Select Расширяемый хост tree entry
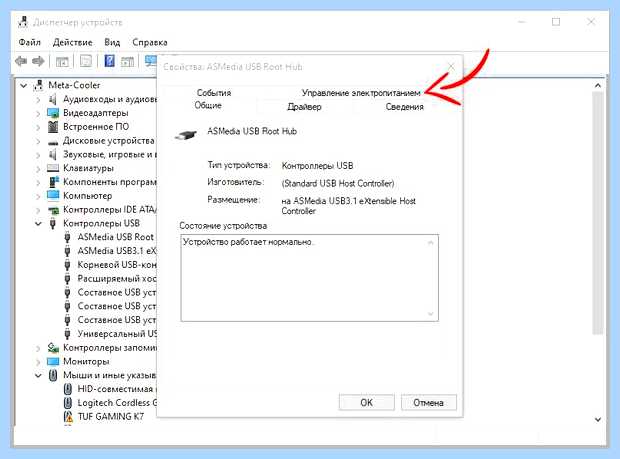Screen dimensions: 620x459 [117, 279]
